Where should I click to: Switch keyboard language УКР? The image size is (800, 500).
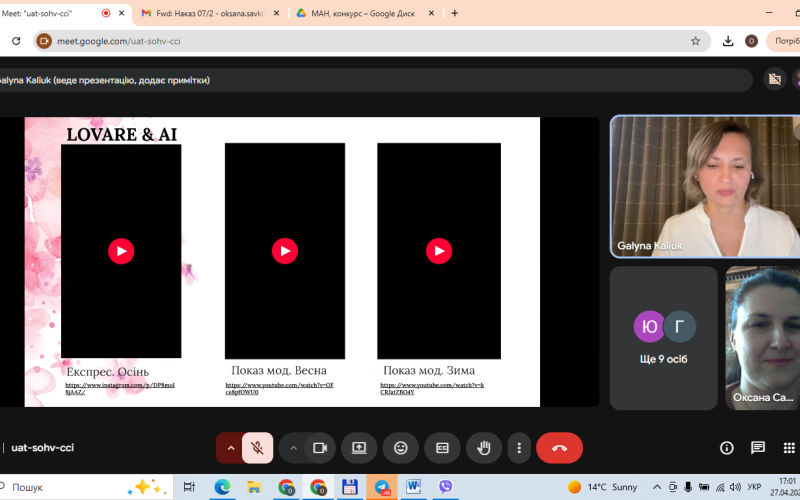[754, 487]
